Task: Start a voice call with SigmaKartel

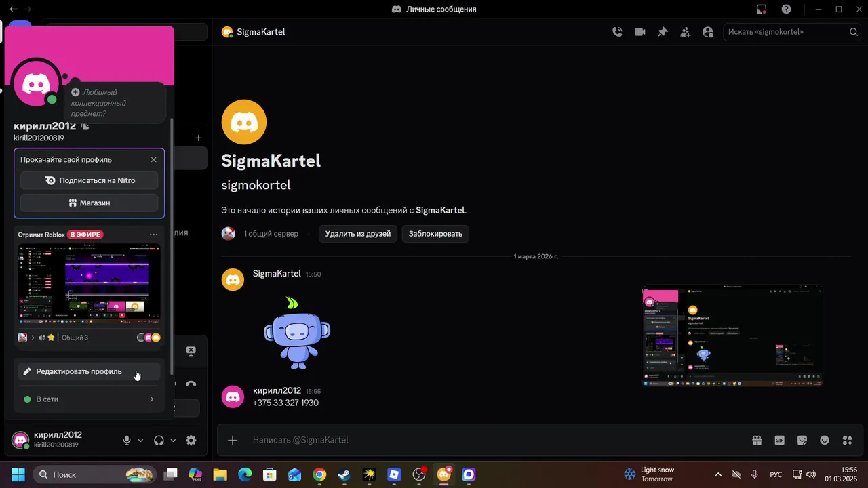Action: coord(617,32)
